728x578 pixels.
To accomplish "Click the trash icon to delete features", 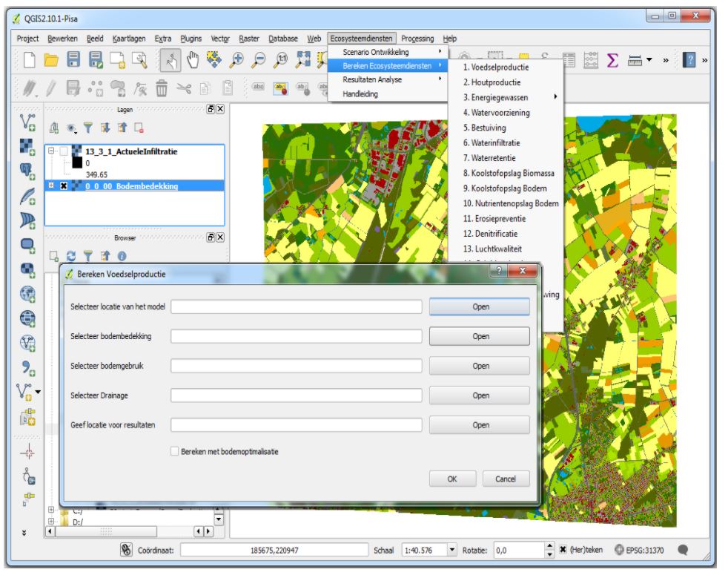I will pyautogui.click(x=163, y=88).
